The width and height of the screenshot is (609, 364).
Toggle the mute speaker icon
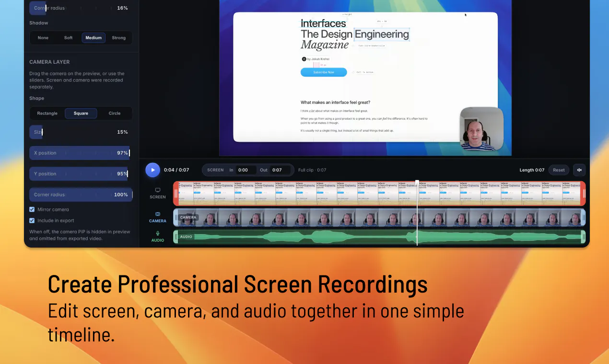[579, 170]
